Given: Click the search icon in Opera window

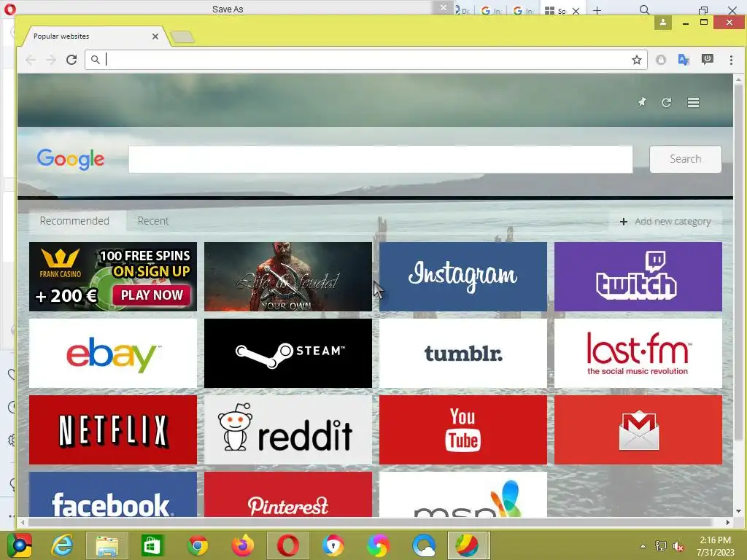Looking at the screenshot, I should click(x=644, y=10).
